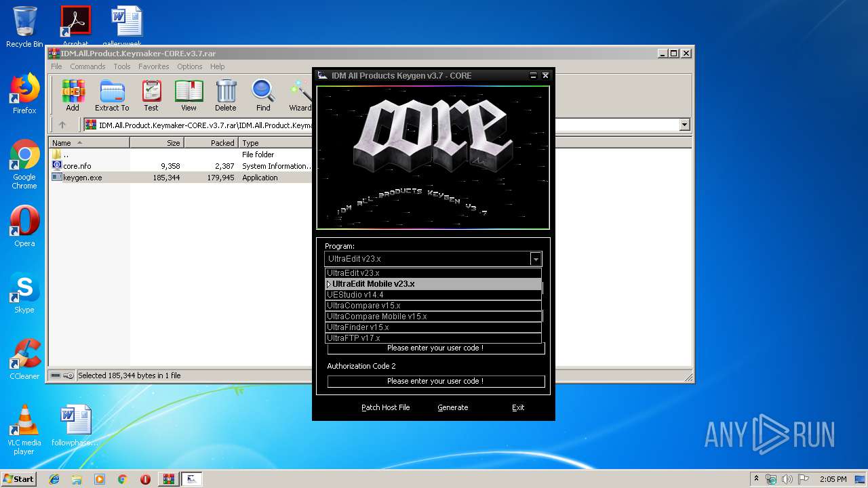Go up one folder with the arrow icon
This screenshot has width=868, height=488.
coord(62,125)
